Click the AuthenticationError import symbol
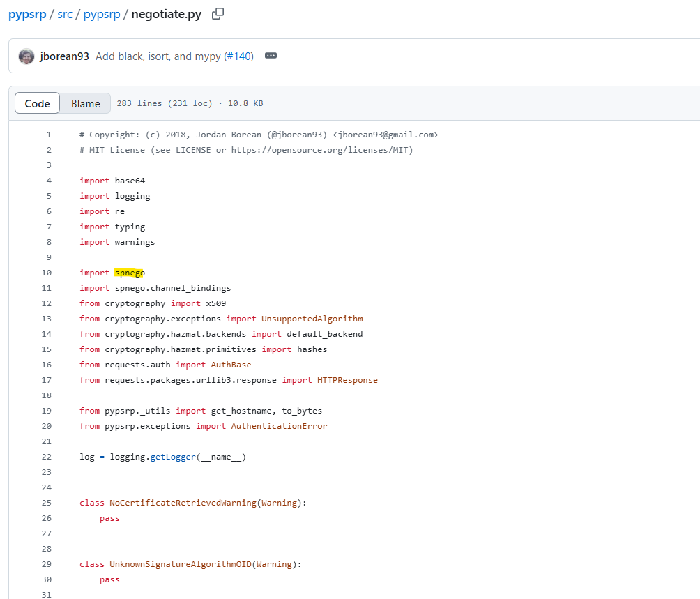This screenshot has height=599, width=700. (279, 426)
